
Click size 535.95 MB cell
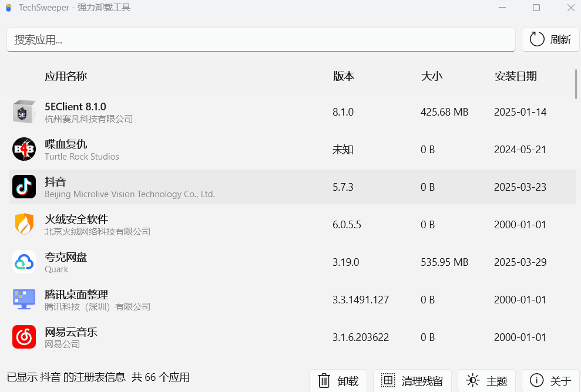444,262
